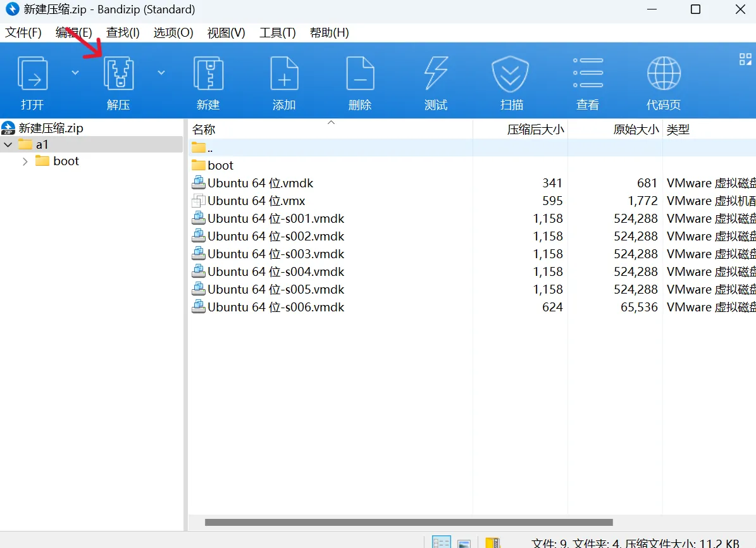Viewport: 756px width, 548px height.
Task: Open the 查找(I) menu
Action: click(x=123, y=32)
